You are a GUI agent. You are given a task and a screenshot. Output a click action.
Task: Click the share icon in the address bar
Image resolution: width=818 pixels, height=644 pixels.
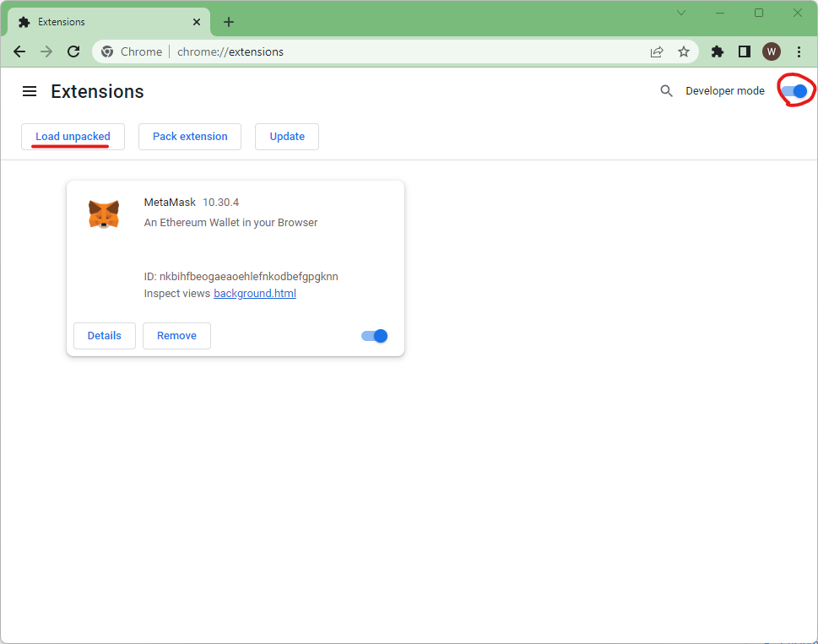pyautogui.click(x=657, y=51)
